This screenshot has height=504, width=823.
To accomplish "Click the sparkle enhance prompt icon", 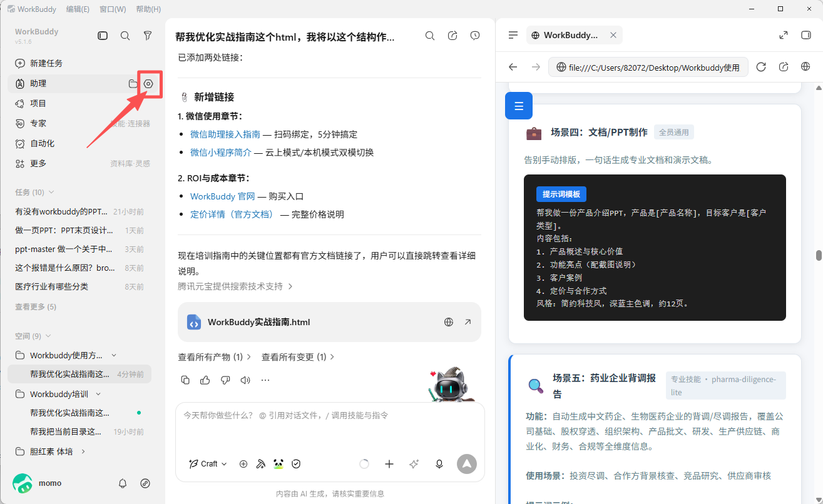I will [414, 464].
